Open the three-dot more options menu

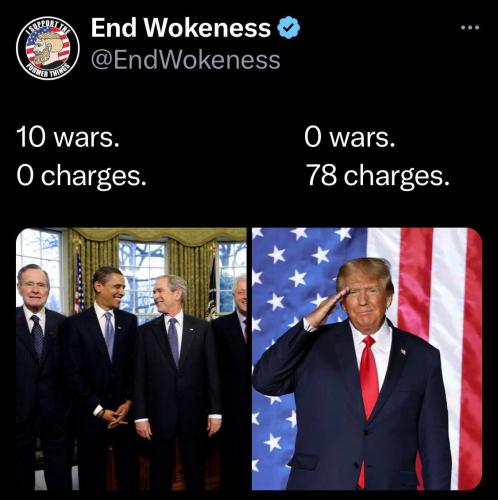click(x=470, y=28)
